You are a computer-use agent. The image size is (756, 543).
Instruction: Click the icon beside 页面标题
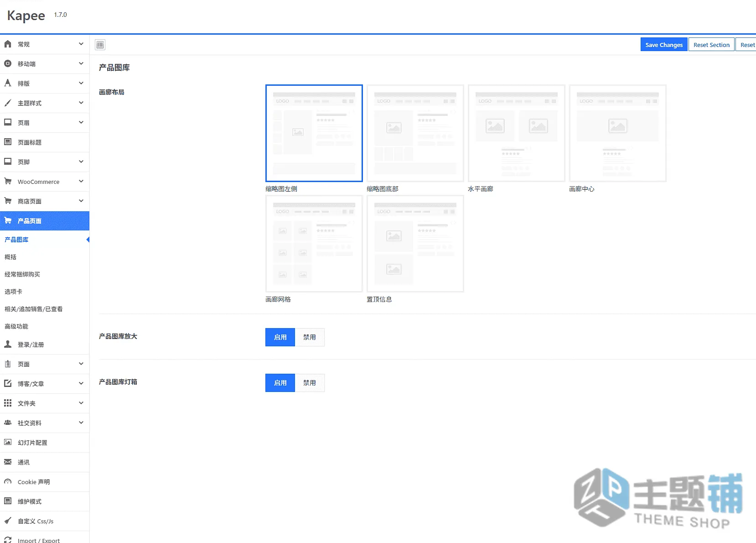pos(8,142)
